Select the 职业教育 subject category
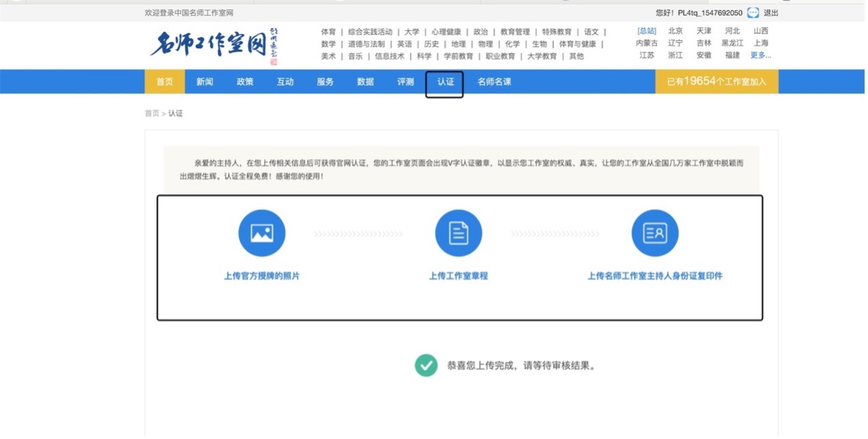The height and width of the screenshot is (439, 868). (500, 57)
